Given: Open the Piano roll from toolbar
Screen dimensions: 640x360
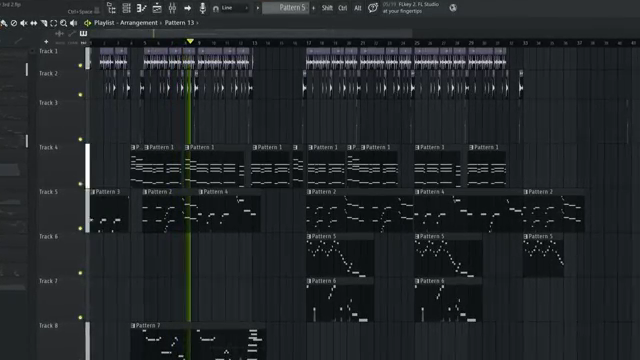Looking at the screenshot, I should (142, 8).
